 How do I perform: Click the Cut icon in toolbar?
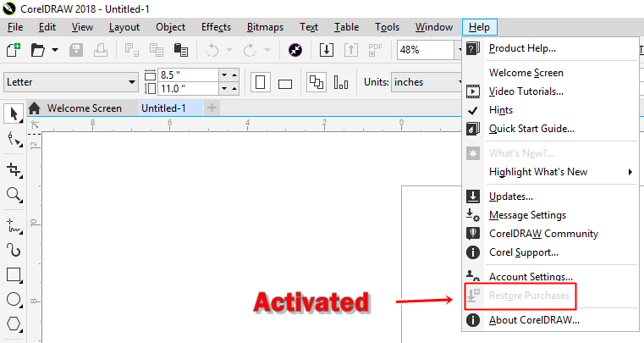[132, 50]
